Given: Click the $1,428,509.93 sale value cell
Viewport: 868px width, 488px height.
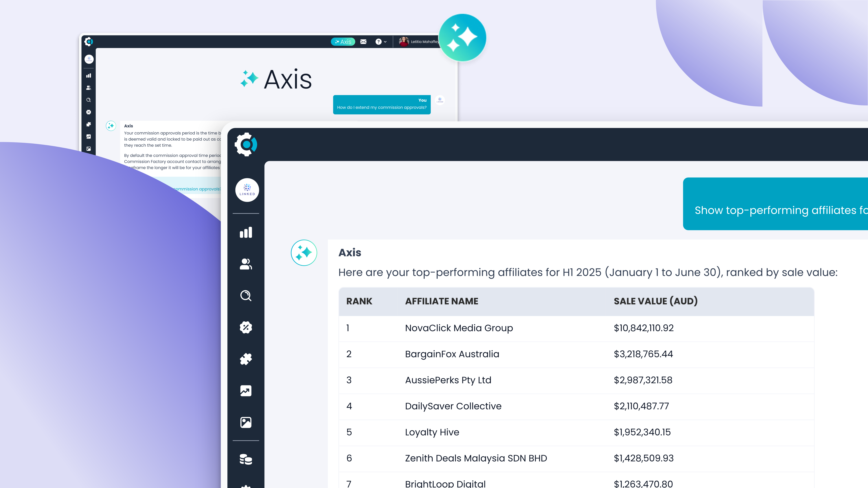Looking at the screenshot, I should point(644,458).
